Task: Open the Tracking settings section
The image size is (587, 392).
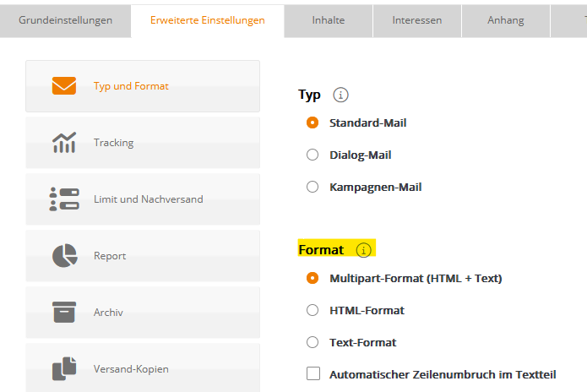Action: coord(143,143)
